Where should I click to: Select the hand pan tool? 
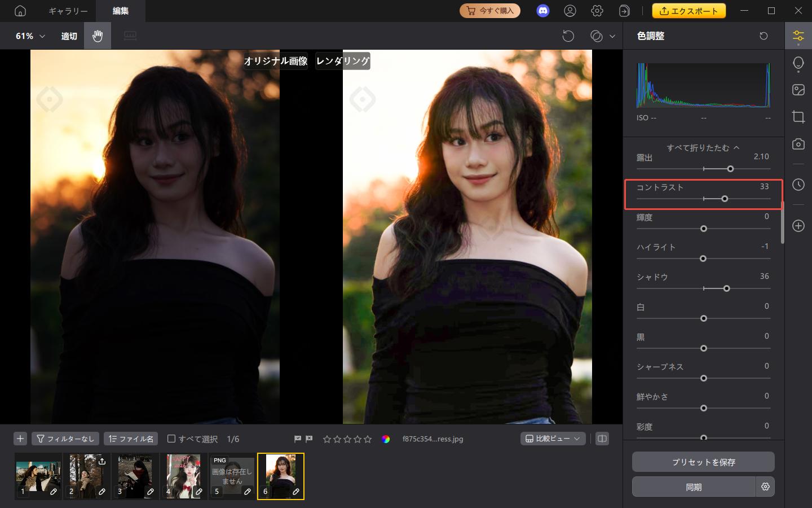click(x=98, y=36)
